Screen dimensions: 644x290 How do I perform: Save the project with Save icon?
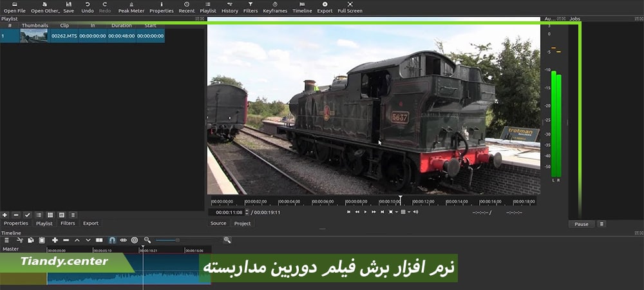pos(69,7)
